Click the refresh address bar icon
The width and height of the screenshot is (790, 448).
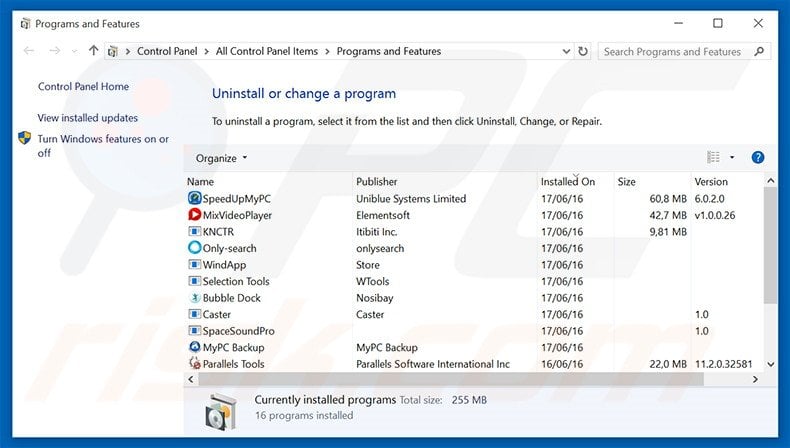[x=583, y=51]
